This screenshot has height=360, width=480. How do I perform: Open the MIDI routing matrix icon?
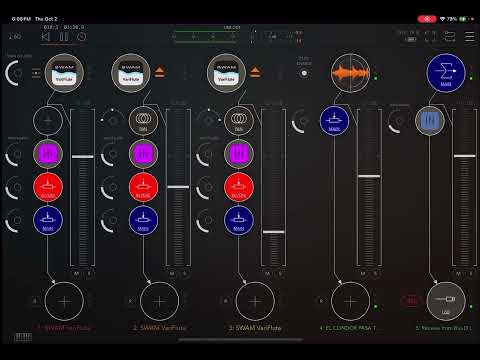tap(450, 36)
